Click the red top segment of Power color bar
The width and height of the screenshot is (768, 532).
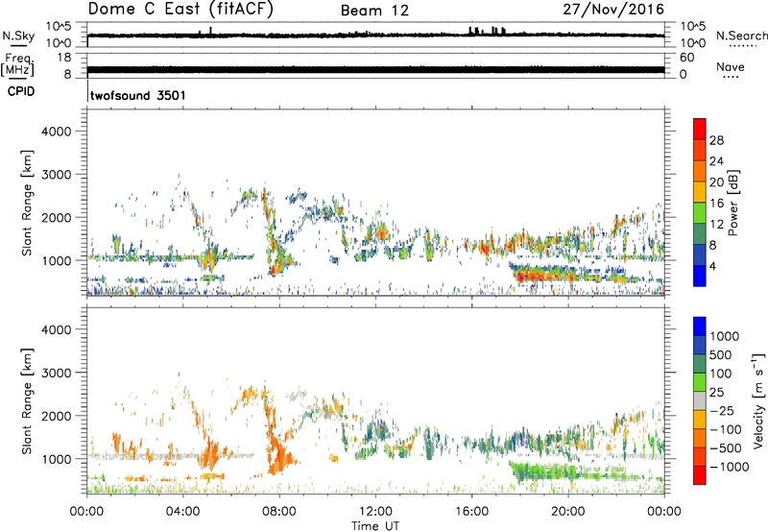point(700,129)
